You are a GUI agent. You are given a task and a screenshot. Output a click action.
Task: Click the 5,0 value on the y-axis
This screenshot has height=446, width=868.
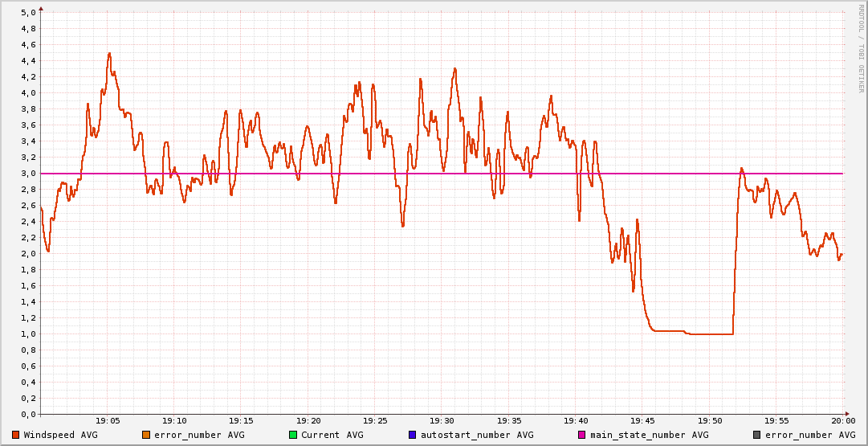click(28, 13)
